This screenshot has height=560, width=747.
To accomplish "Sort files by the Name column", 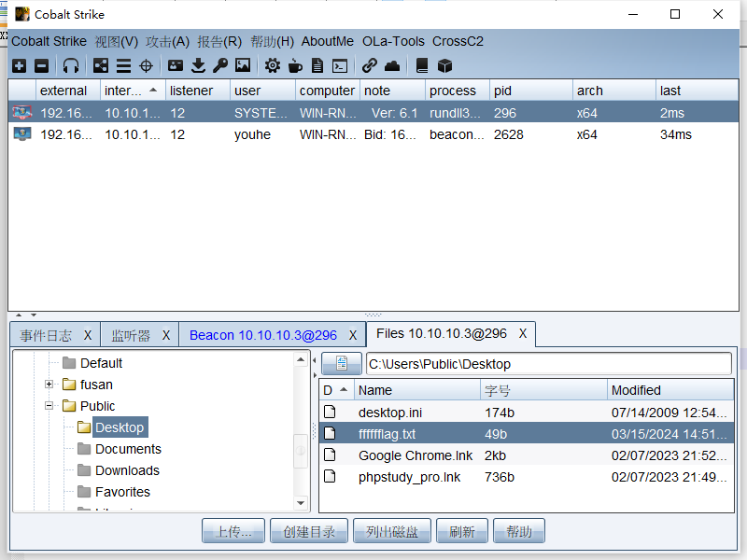I will (417, 390).
